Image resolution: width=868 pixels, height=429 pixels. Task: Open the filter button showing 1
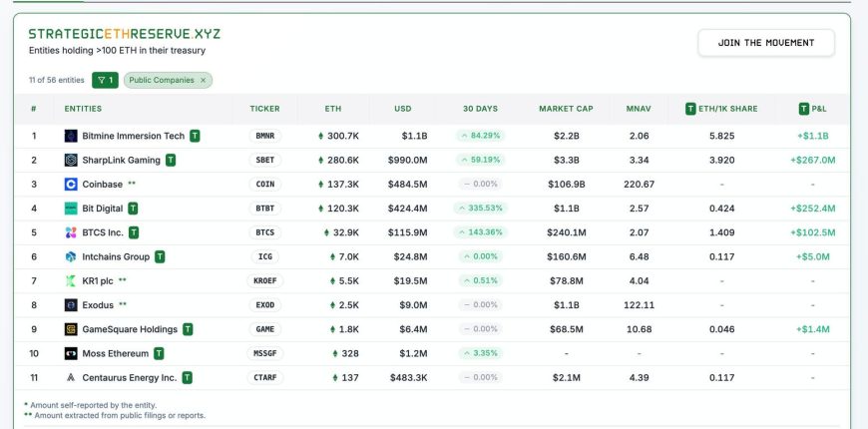[105, 80]
